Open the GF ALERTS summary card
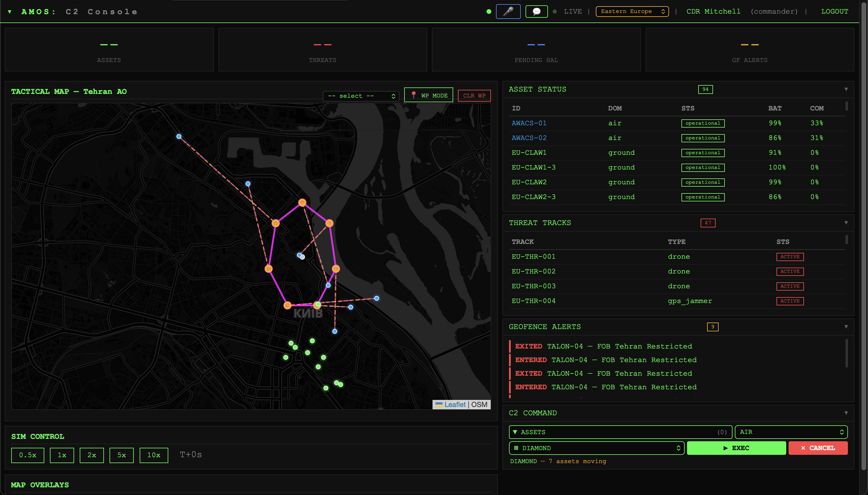Image resolution: width=868 pixels, height=495 pixels. [x=750, y=50]
